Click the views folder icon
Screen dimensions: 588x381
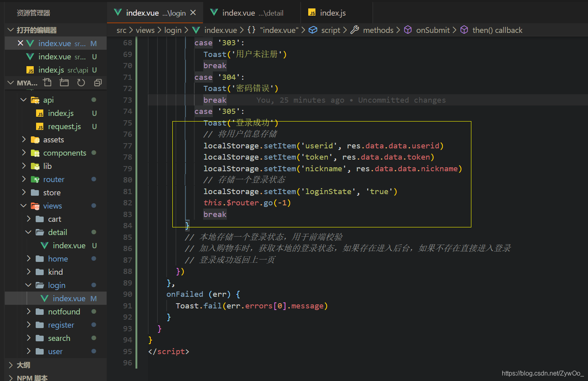click(x=35, y=206)
